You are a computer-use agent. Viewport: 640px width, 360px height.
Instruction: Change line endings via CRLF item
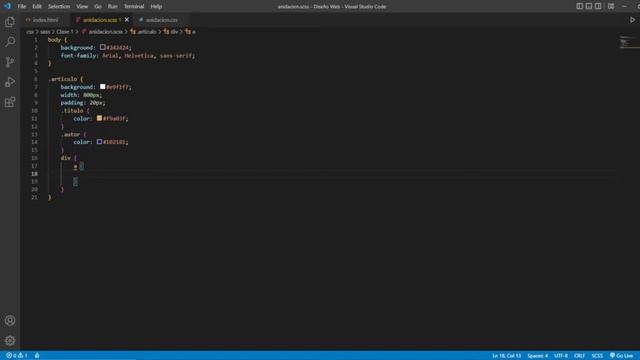click(x=580, y=356)
